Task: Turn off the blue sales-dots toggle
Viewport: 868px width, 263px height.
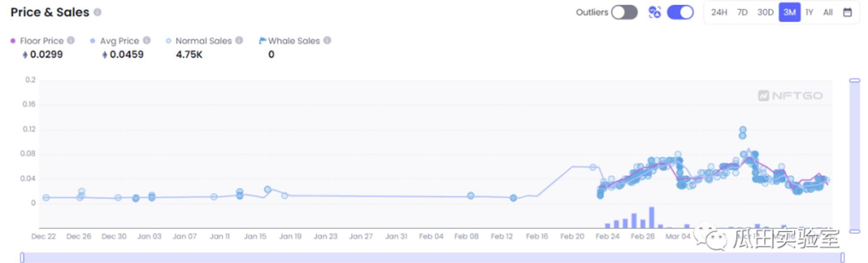Action: coord(680,12)
